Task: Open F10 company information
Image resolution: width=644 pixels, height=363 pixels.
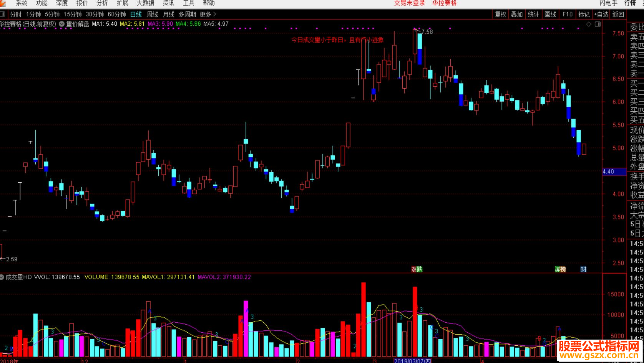Action: coord(568,14)
